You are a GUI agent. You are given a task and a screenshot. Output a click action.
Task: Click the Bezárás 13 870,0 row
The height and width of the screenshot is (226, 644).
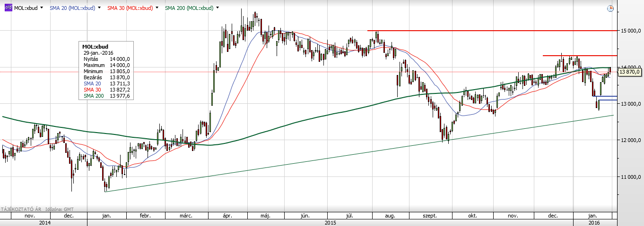(106, 77)
